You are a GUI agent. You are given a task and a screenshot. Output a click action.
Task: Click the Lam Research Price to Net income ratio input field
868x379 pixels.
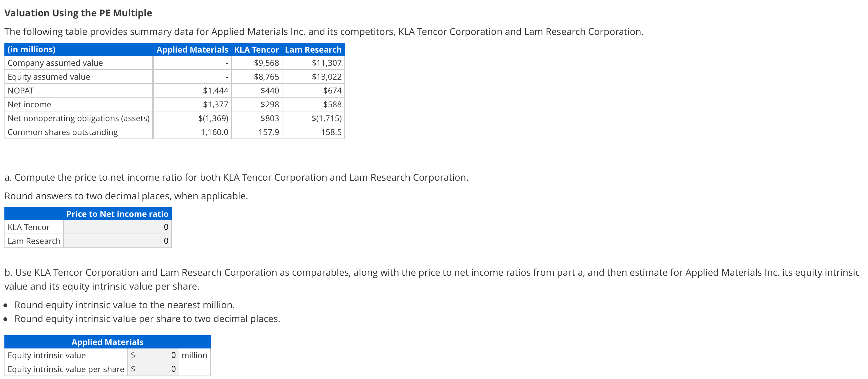(x=117, y=241)
